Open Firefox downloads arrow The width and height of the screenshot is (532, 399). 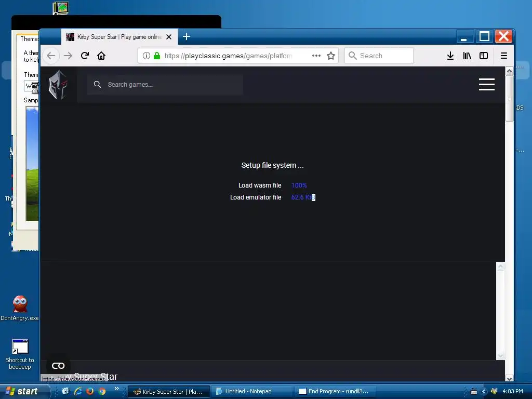450,56
